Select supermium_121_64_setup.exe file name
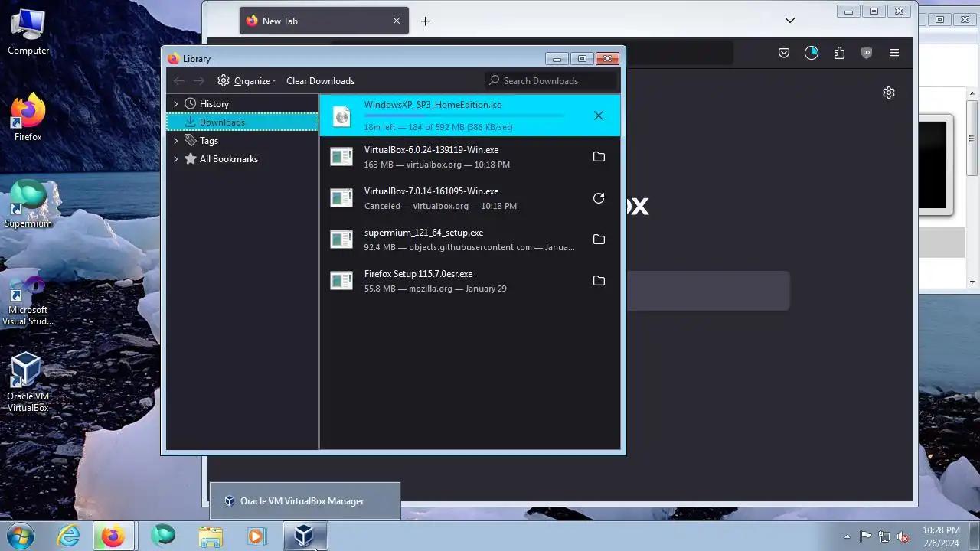Viewport: 980px width, 551px height. coord(423,233)
